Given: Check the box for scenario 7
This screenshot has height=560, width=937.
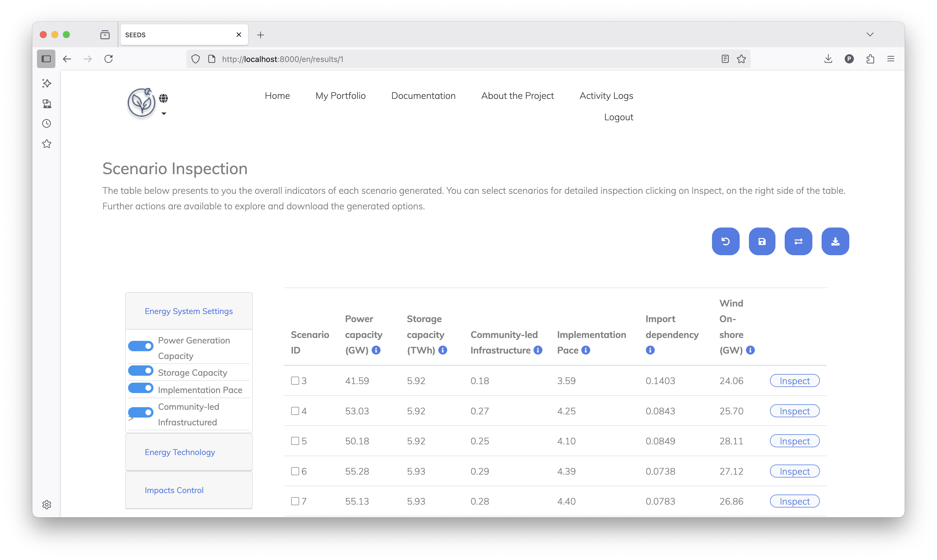Looking at the screenshot, I should click(x=295, y=501).
